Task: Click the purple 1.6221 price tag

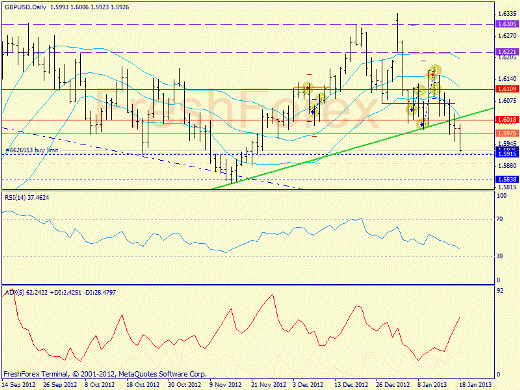Action: click(x=507, y=52)
